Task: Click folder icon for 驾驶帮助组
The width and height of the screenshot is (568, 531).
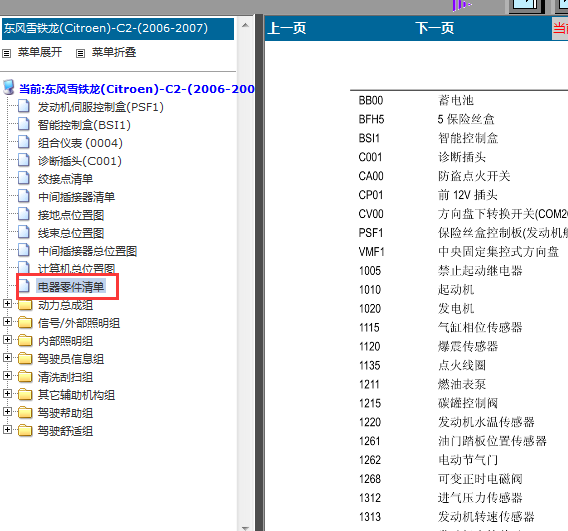Action: 25,413
